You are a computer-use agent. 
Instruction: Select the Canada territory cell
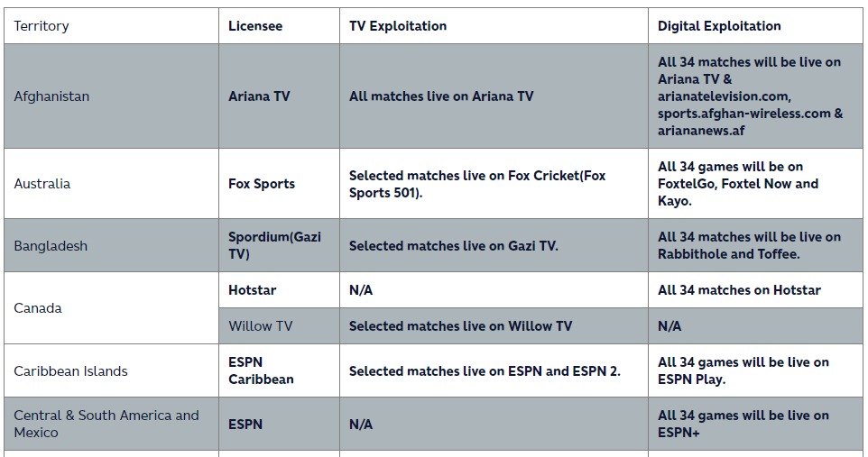tap(38, 308)
